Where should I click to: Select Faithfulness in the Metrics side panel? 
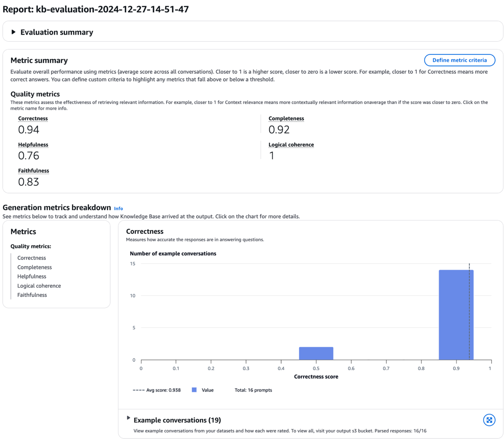[32, 295]
